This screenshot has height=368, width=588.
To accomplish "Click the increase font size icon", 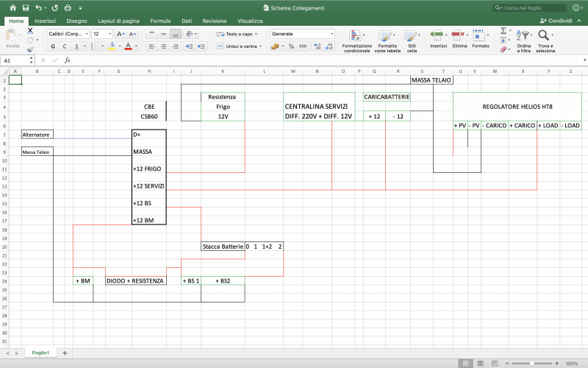I will coord(120,34).
